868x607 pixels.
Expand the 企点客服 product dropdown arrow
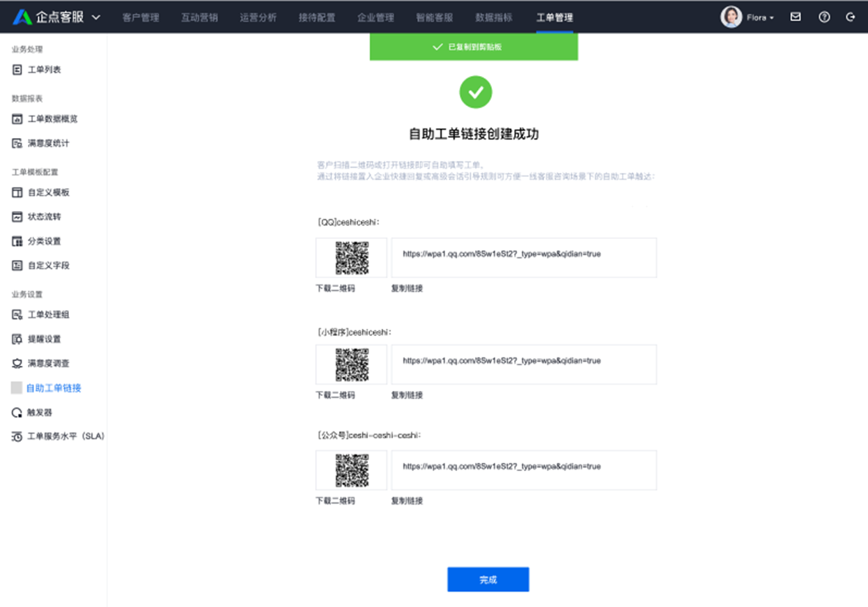96,17
